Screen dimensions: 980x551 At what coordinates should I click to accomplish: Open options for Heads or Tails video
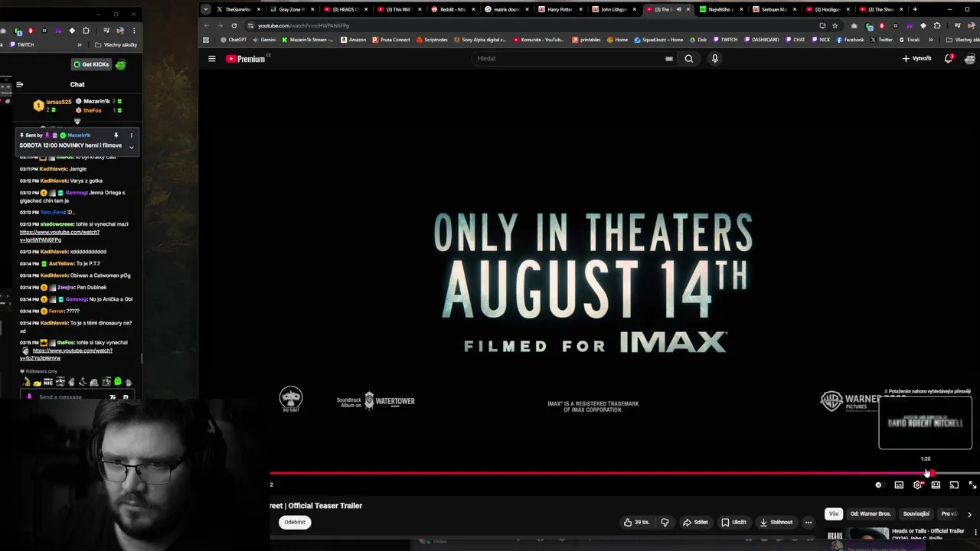coord(975,532)
